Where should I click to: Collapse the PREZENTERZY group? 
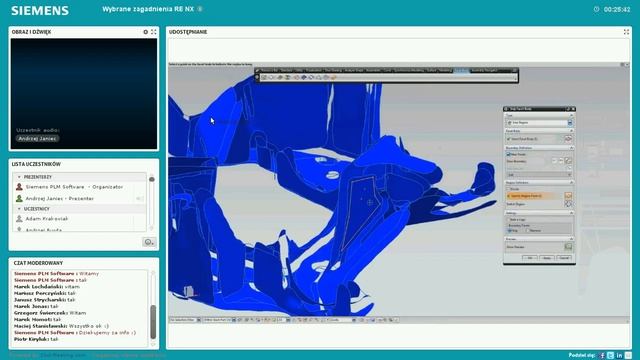click(19, 177)
